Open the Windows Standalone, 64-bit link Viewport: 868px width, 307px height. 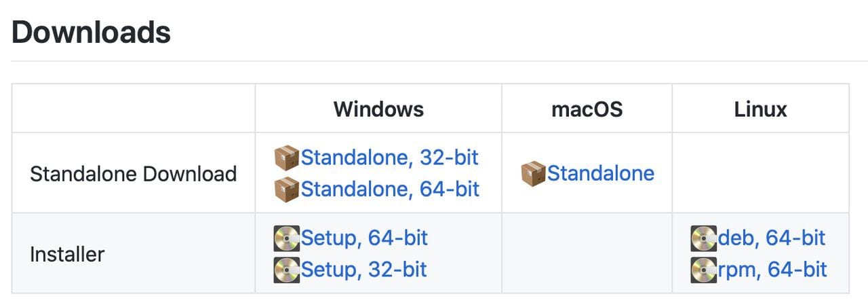[390, 189]
